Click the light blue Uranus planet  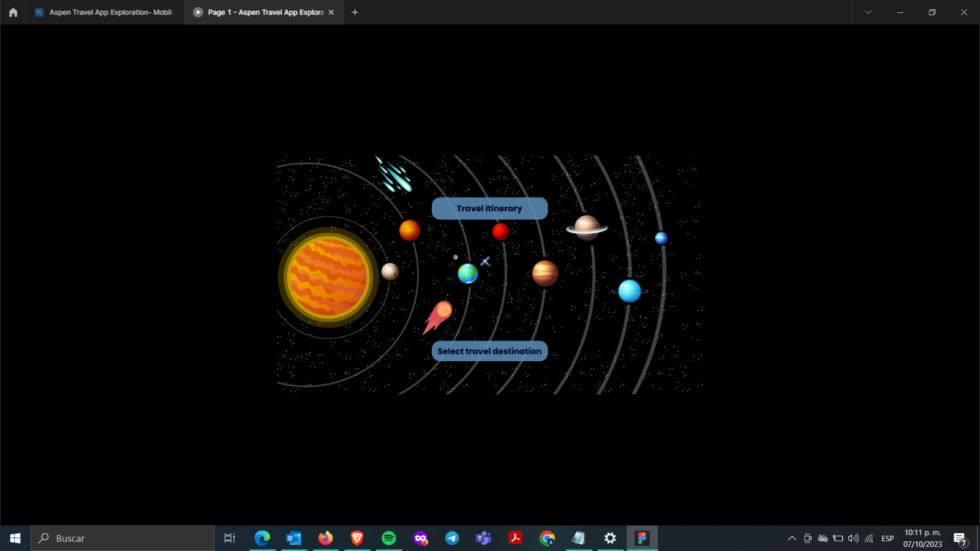pyautogui.click(x=629, y=291)
